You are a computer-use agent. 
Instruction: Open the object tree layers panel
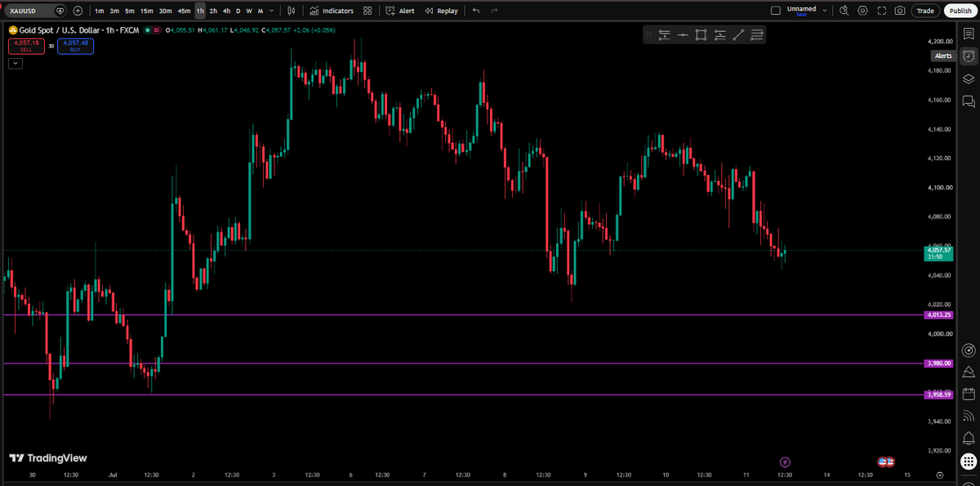tap(968, 78)
